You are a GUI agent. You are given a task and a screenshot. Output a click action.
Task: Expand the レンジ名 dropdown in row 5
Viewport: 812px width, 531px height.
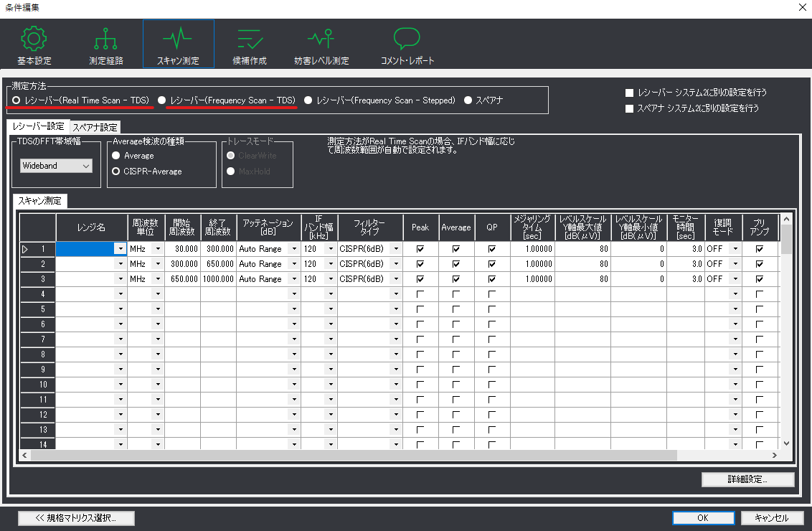[121, 309]
